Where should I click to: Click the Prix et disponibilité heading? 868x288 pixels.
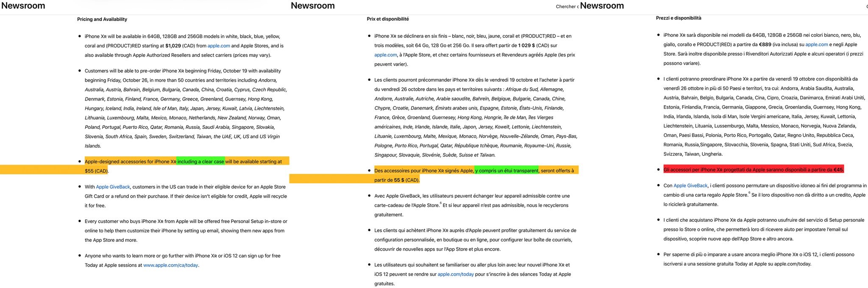point(388,19)
